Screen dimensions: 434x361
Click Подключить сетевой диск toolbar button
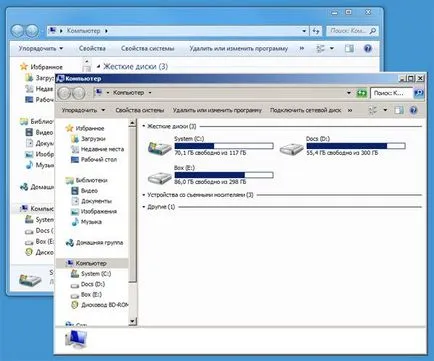coord(306,110)
